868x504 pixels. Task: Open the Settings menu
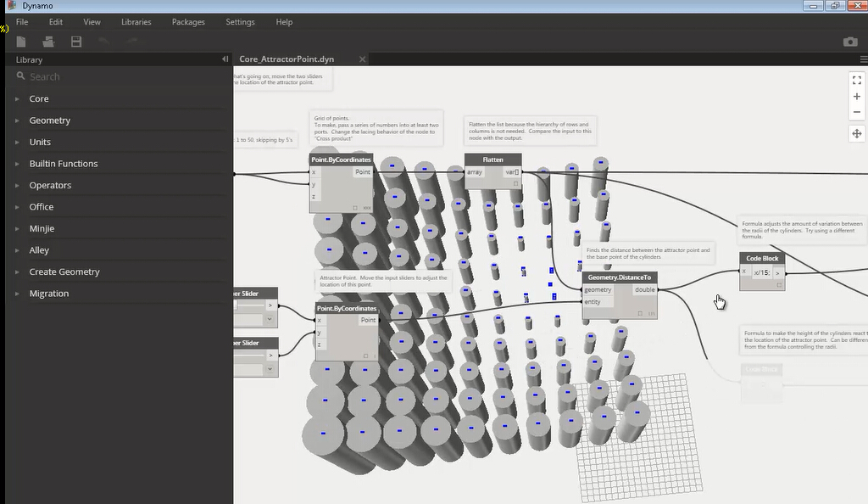point(240,22)
